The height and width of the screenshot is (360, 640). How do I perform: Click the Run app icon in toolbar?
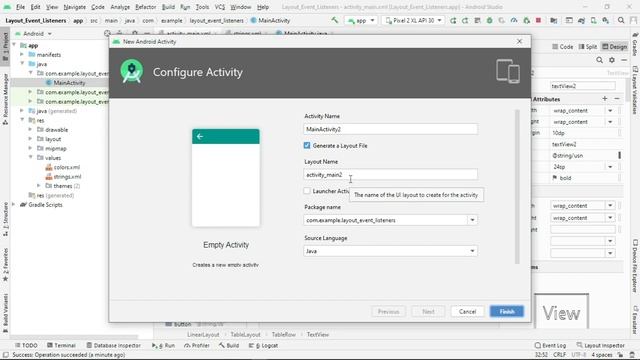coord(453,20)
